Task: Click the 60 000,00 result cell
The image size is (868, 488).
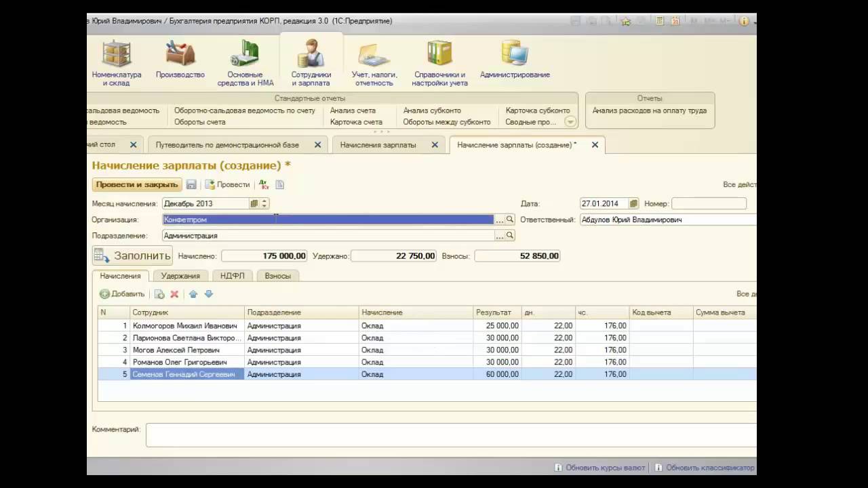Action: pos(497,374)
